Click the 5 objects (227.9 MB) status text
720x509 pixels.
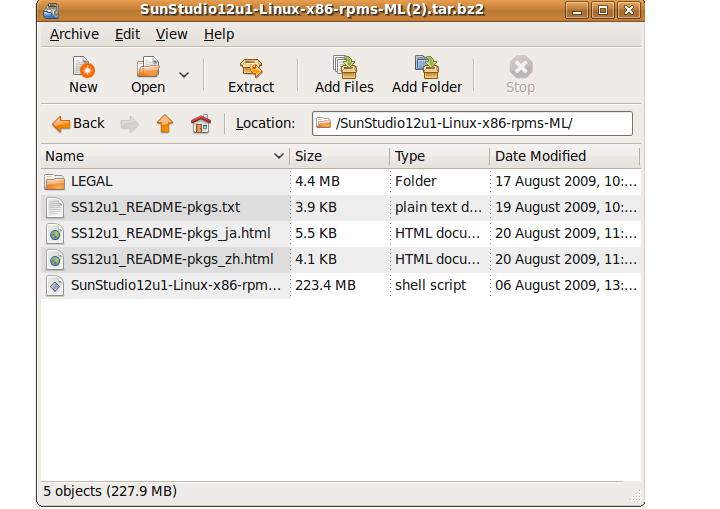pos(110,491)
